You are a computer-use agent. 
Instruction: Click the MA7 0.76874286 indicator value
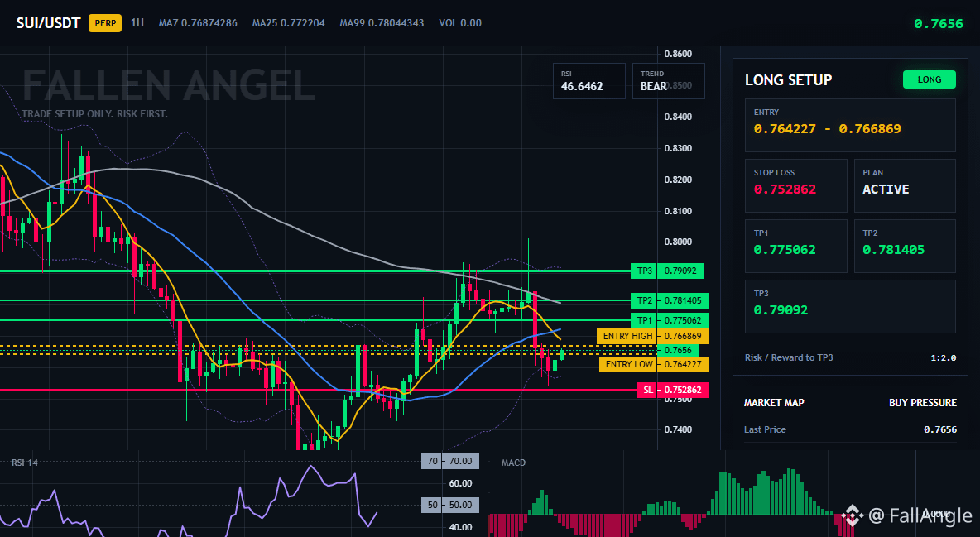pyautogui.click(x=198, y=23)
